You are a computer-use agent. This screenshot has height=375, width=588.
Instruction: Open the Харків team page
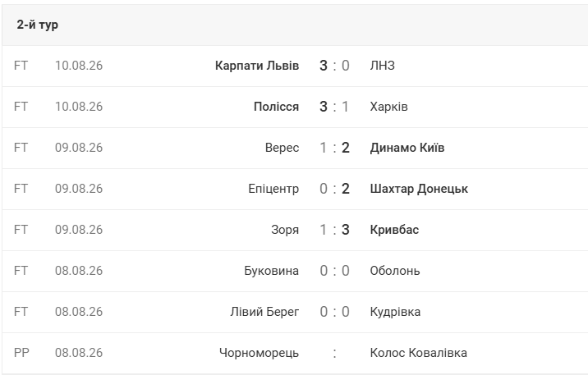pos(388,107)
